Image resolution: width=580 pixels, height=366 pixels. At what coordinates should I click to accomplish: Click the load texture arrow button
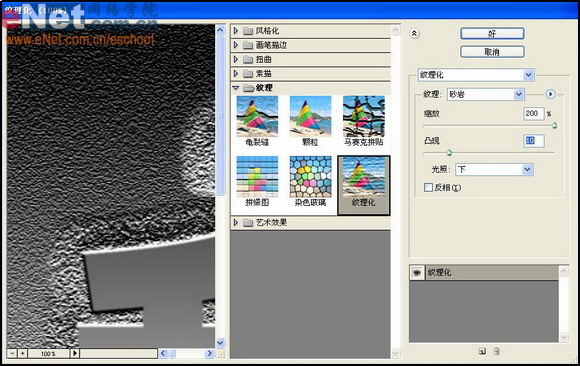pyautogui.click(x=550, y=94)
